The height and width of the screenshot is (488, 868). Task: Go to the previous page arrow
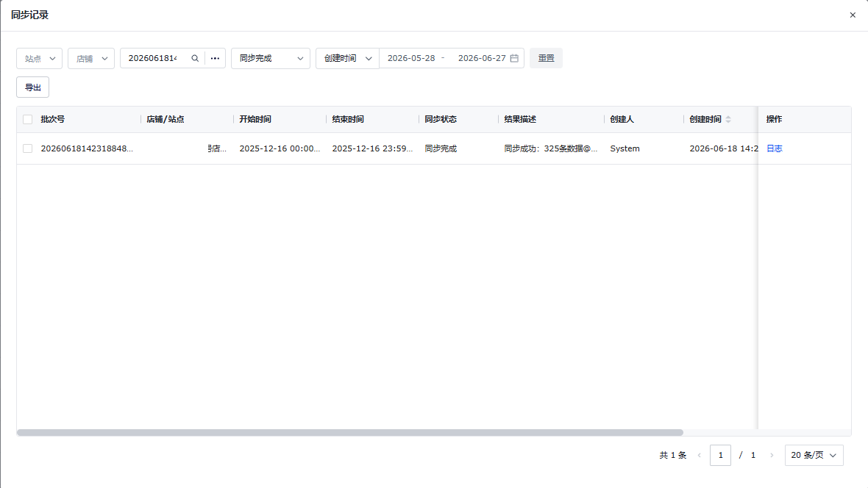(699, 456)
